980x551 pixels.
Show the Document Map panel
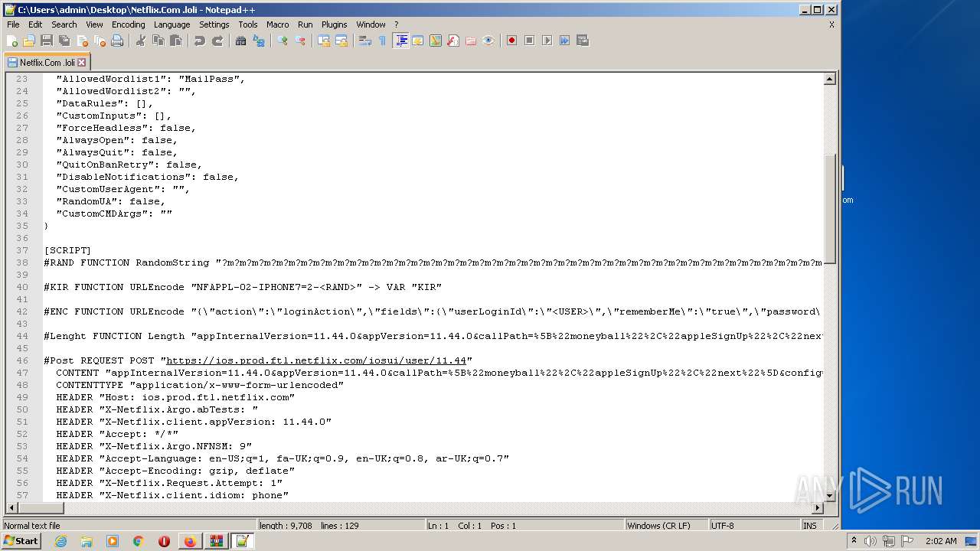tap(436, 41)
